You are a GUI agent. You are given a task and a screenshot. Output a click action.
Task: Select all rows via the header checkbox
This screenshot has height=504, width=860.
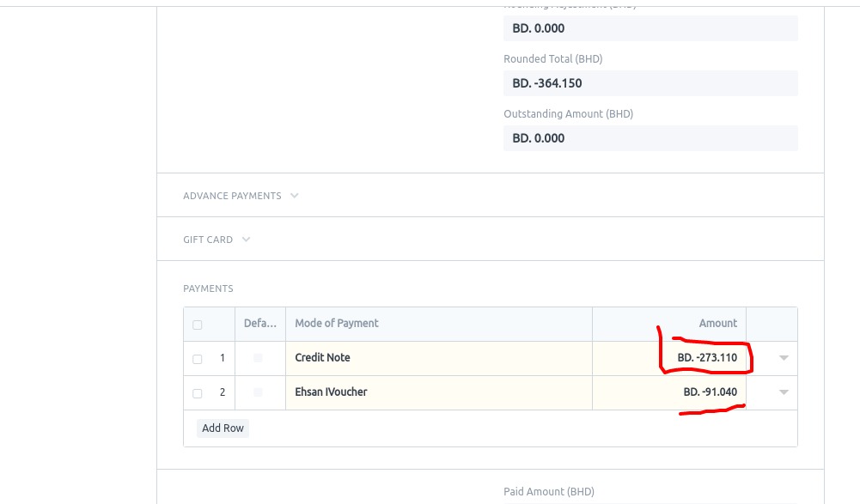(x=197, y=324)
